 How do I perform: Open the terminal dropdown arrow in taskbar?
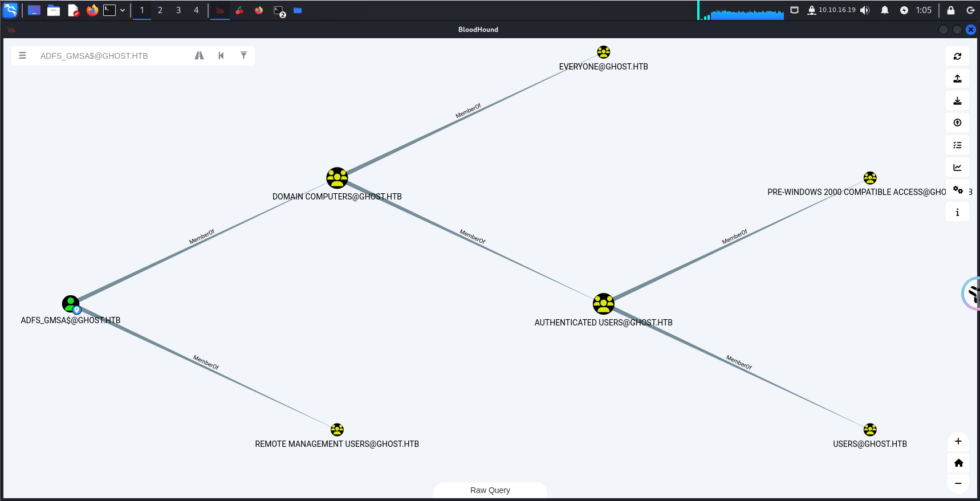click(123, 10)
